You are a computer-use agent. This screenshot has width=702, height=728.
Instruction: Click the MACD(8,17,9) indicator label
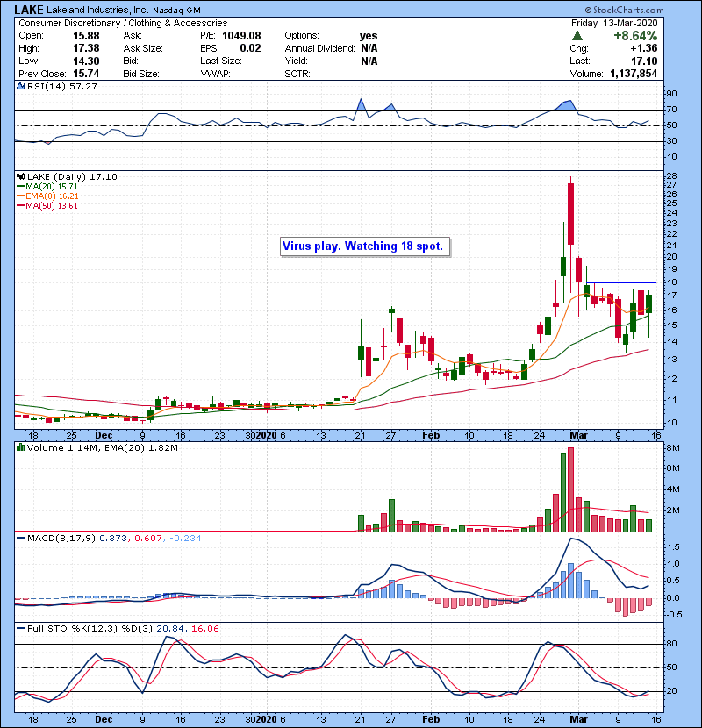point(61,539)
